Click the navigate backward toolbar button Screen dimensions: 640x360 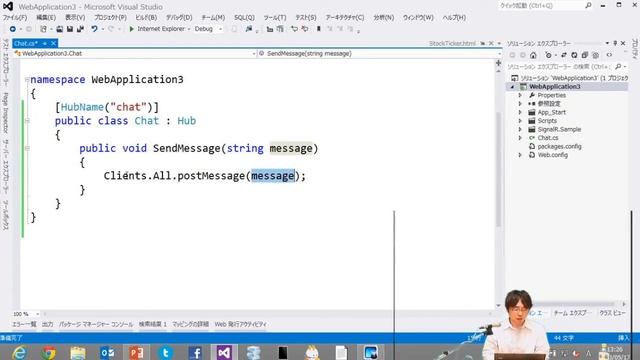coord(13,29)
